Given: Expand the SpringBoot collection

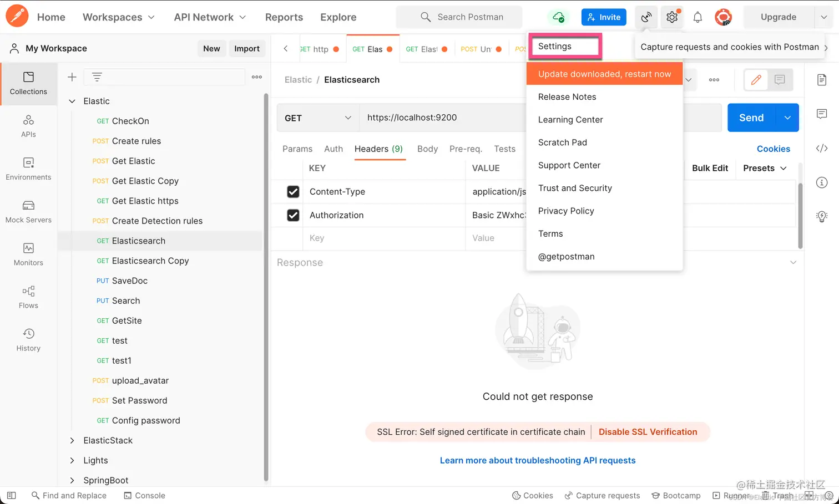Looking at the screenshot, I should coord(72,480).
